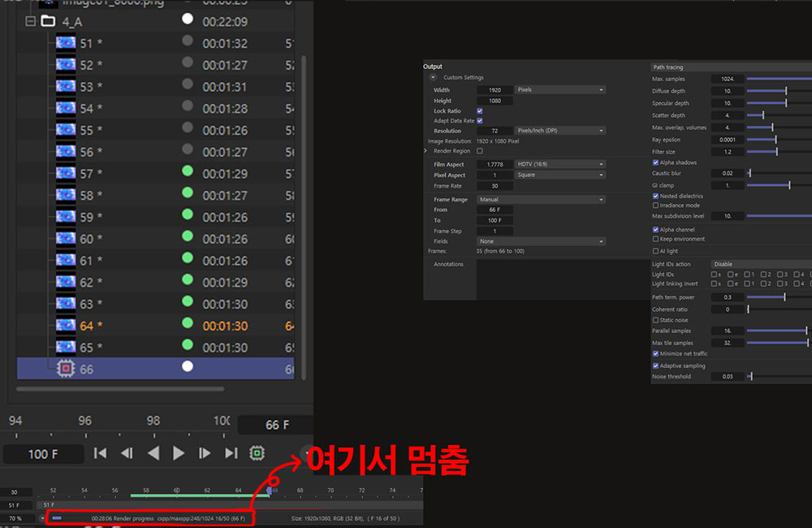The height and width of the screenshot is (528, 812).
Task: Open the Frame Range Manual dropdown
Action: pyautogui.click(x=541, y=200)
